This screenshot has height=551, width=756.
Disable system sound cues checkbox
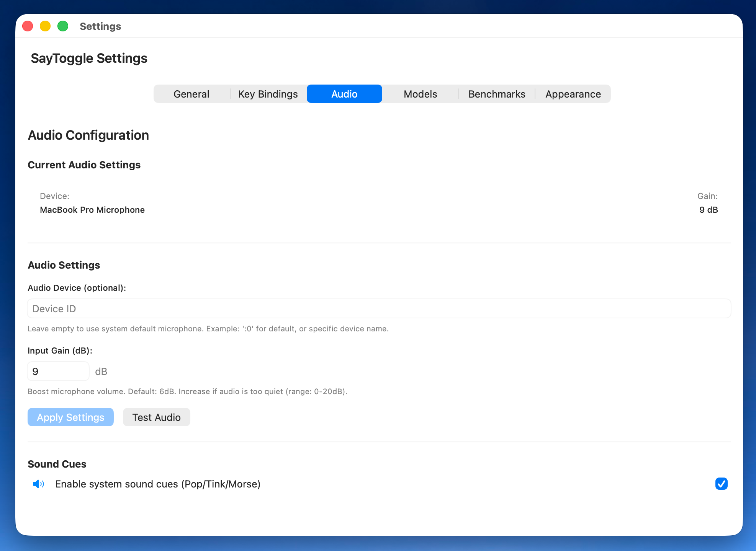[x=722, y=484]
